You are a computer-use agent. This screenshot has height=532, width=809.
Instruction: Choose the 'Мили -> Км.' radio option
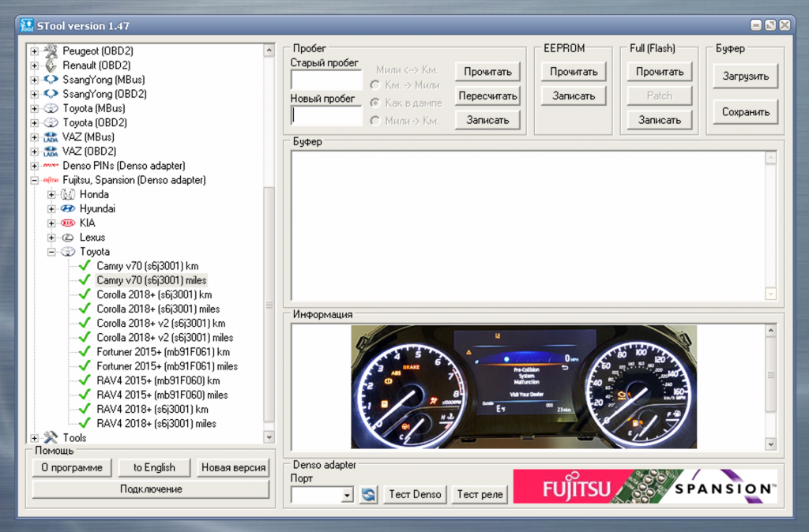pos(374,121)
